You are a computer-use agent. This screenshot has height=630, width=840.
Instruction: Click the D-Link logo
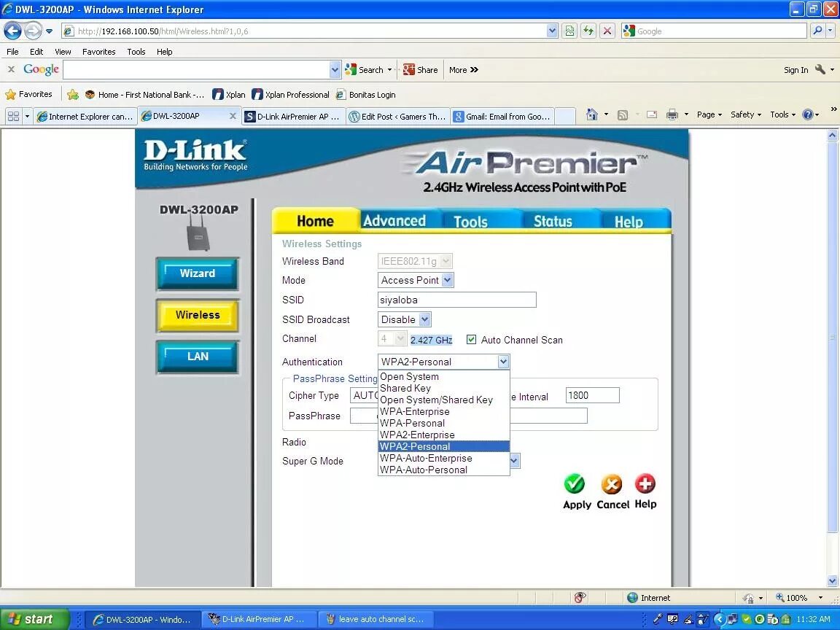[195, 155]
